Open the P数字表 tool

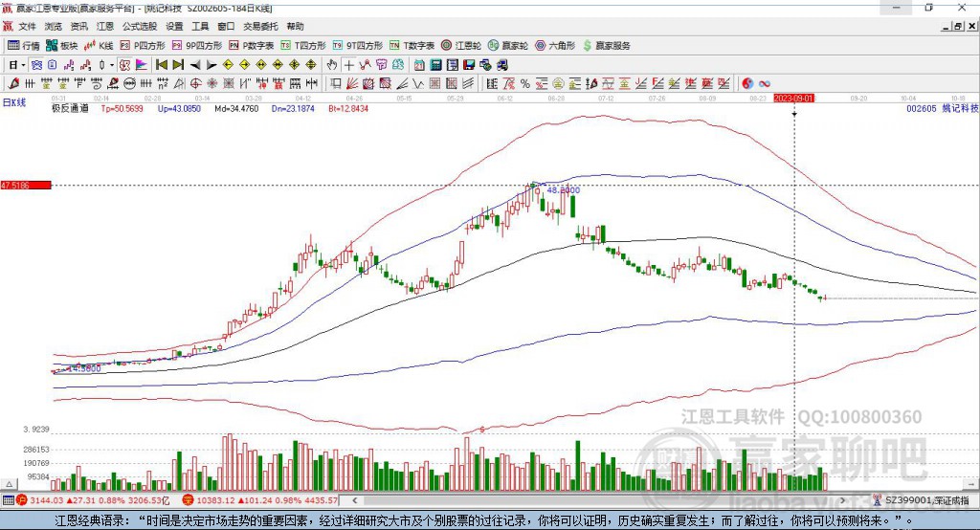tap(251, 46)
